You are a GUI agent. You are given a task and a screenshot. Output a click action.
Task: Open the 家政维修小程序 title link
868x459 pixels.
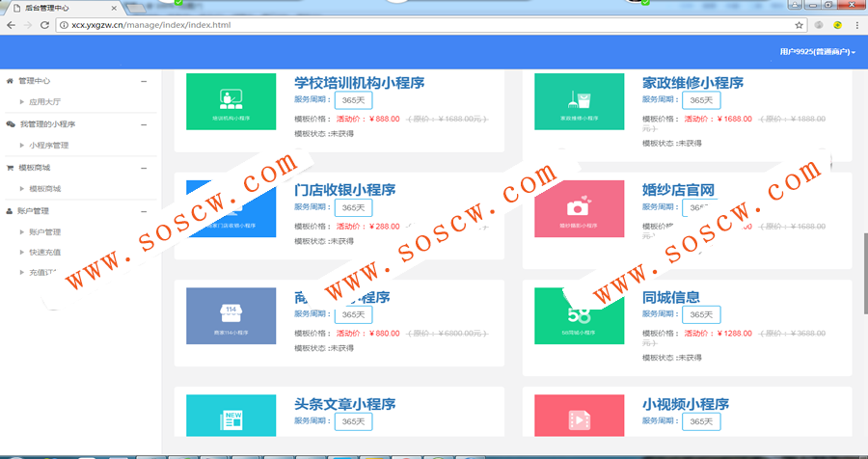point(692,83)
